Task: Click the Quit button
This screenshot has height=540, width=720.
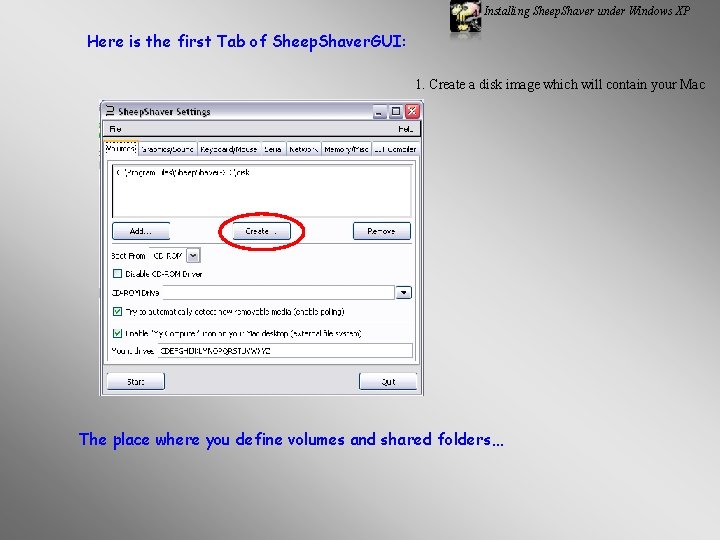Action: pos(388,382)
